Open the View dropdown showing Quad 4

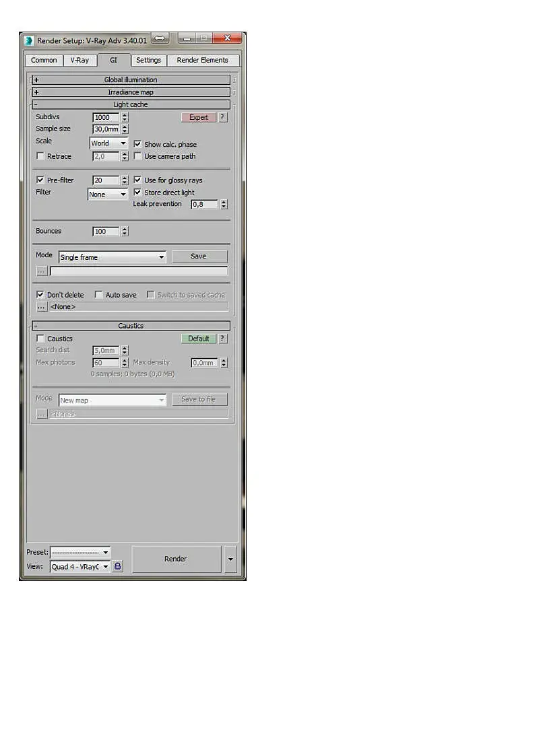(x=80, y=567)
